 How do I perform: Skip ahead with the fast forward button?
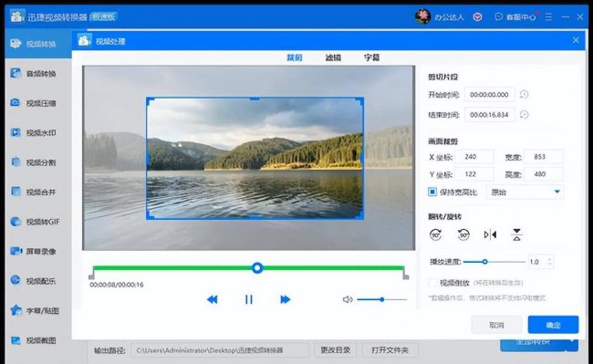click(x=286, y=299)
